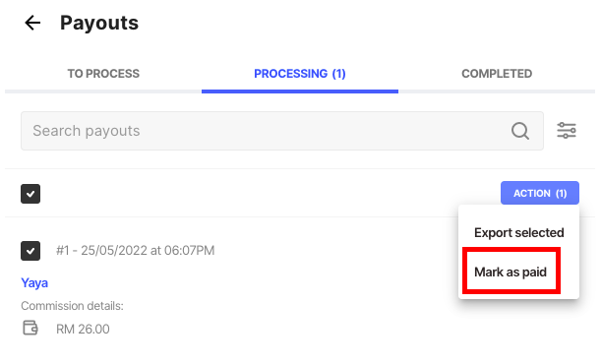Choose Export selected from the menu
This screenshot has height=364, width=601.
point(519,232)
